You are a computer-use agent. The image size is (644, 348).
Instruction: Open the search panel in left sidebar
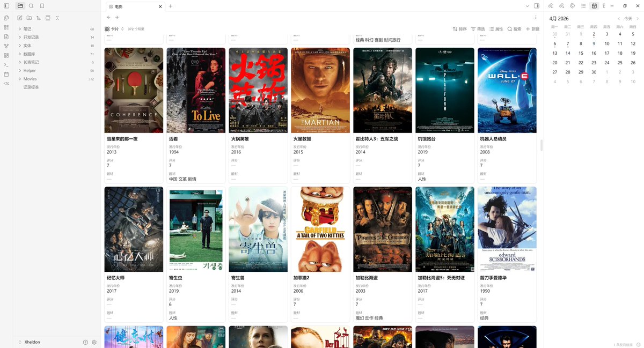pyautogui.click(x=31, y=6)
